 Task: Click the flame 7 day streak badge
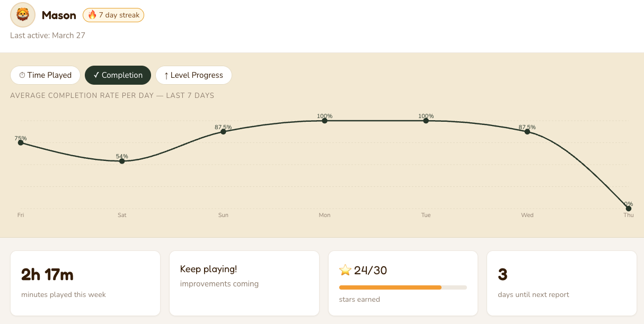[113, 15]
